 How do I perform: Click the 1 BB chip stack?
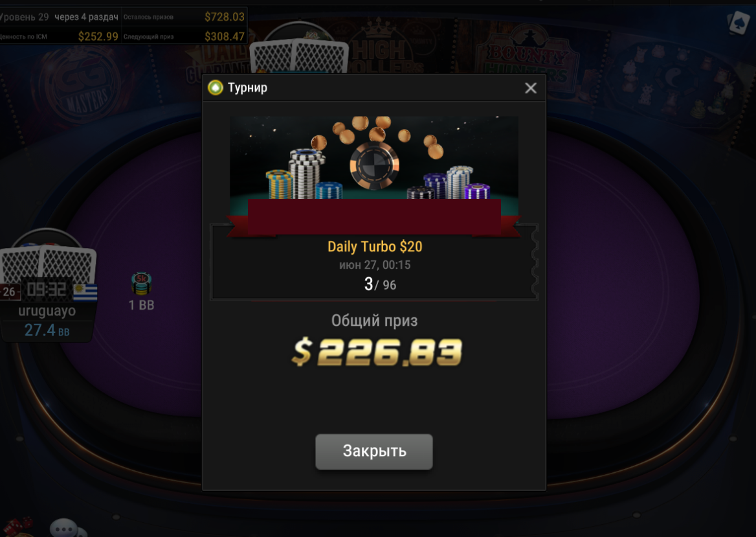coord(141,284)
